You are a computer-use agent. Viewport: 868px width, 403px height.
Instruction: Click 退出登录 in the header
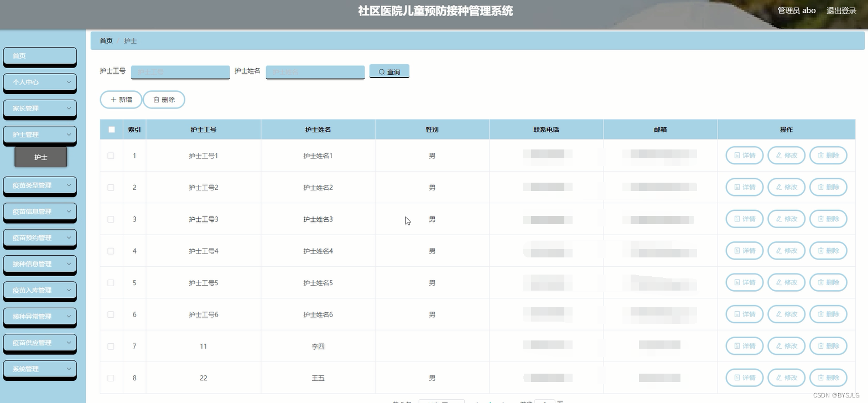click(841, 11)
